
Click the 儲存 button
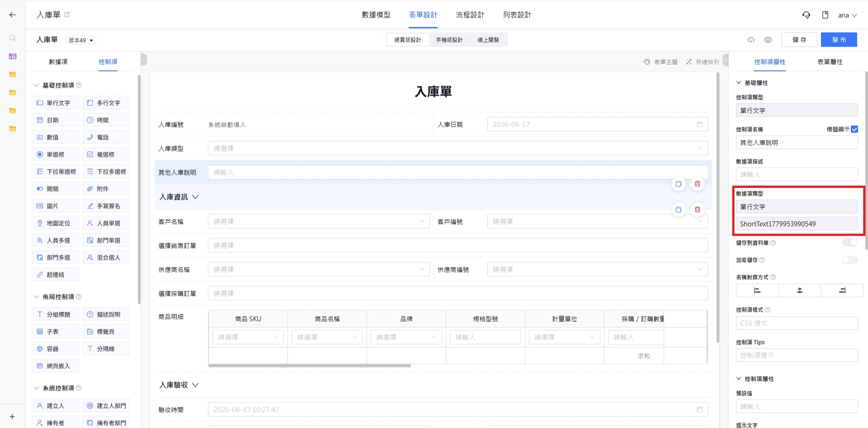tap(799, 40)
